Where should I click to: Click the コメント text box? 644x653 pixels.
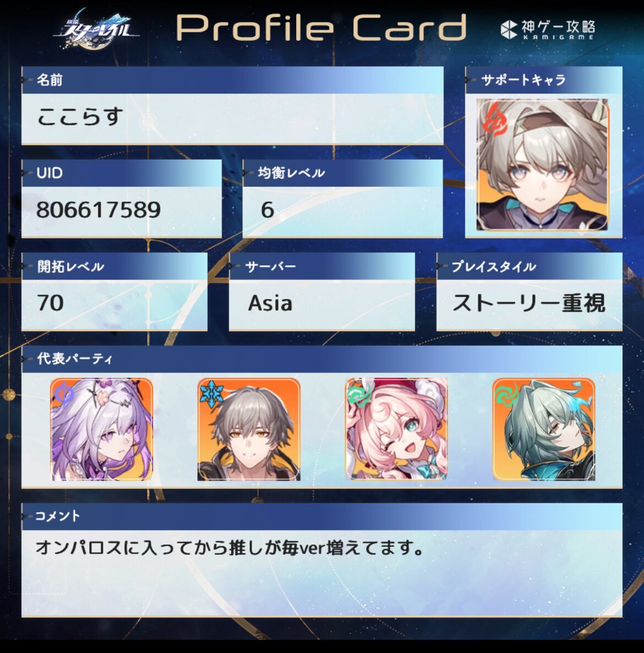pos(322,573)
